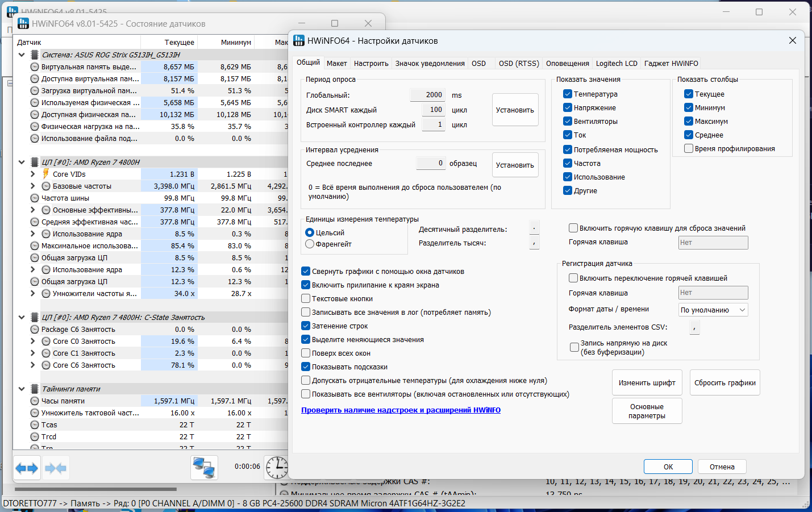
Task: Open the Проверить наличие надстроек и расширений HWiNFO link
Action: coord(401,410)
